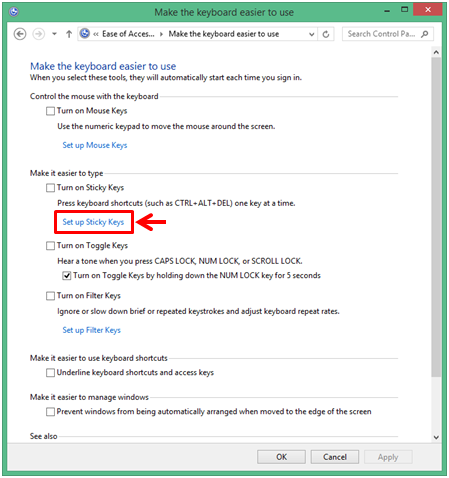Check Turn on Toggle Keys
Viewport: 449px width, 478px height.
tap(50, 246)
